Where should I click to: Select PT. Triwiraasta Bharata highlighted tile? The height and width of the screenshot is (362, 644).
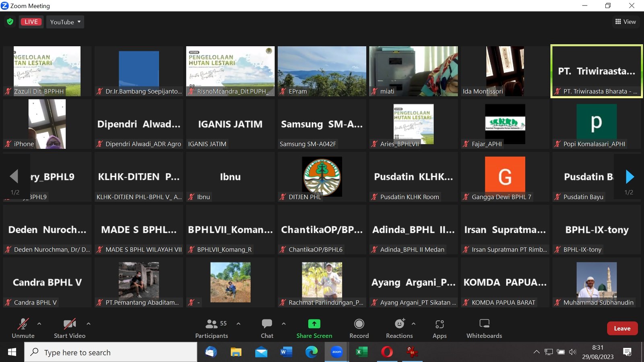tap(597, 71)
